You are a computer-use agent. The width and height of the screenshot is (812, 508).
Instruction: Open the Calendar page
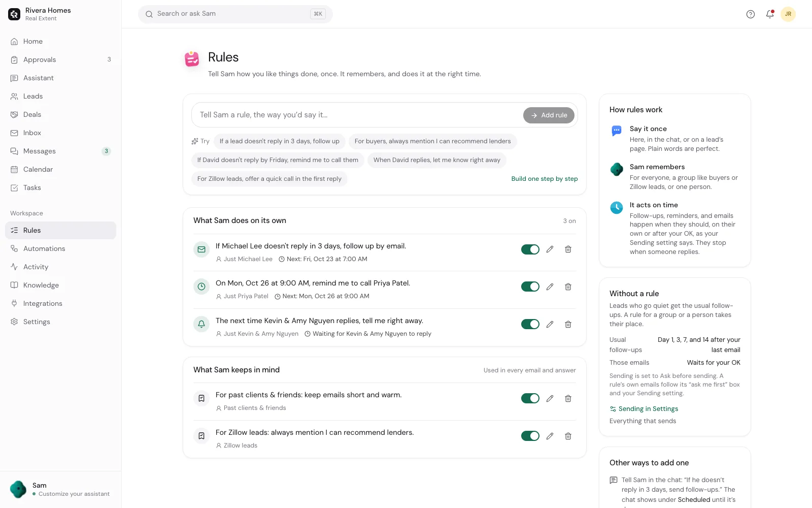[x=60, y=170]
